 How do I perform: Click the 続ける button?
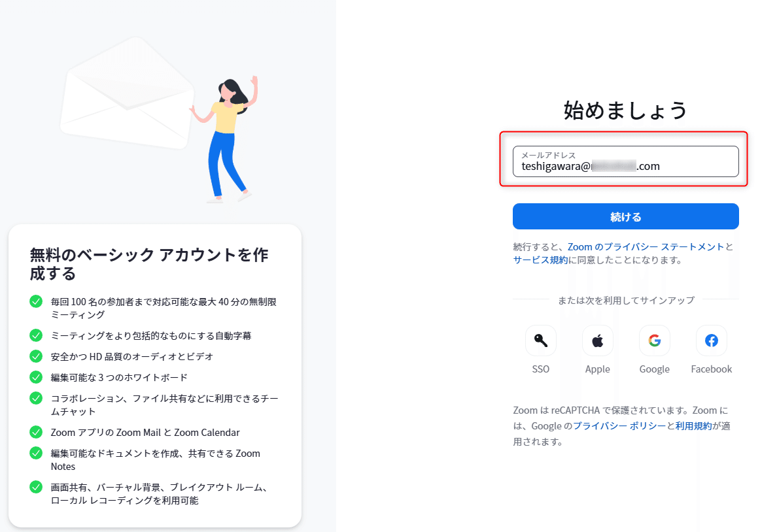pos(626,216)
